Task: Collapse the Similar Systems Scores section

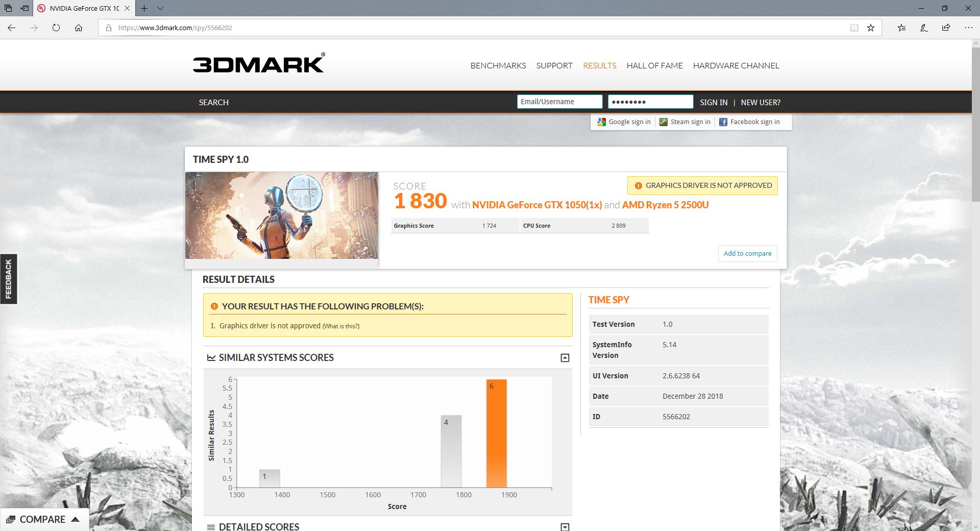Action: click(565, 358)
